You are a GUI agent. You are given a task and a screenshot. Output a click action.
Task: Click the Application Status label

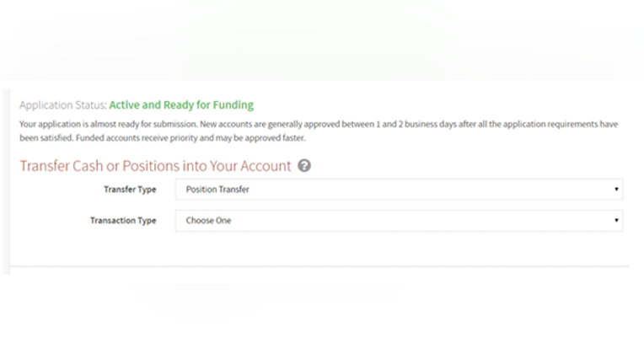click(x=63, y=105)
